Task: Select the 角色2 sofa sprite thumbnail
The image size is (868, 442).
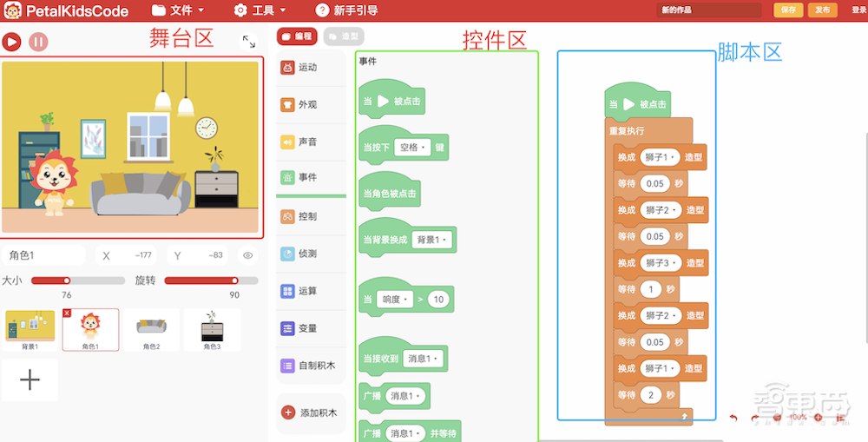Action: pyautogui.click(x=151, y=330)
